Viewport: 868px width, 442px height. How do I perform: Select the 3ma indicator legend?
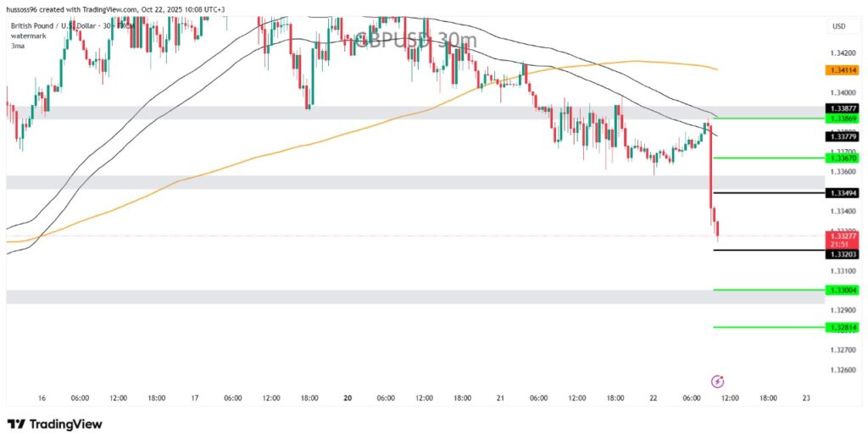(17, 46)
